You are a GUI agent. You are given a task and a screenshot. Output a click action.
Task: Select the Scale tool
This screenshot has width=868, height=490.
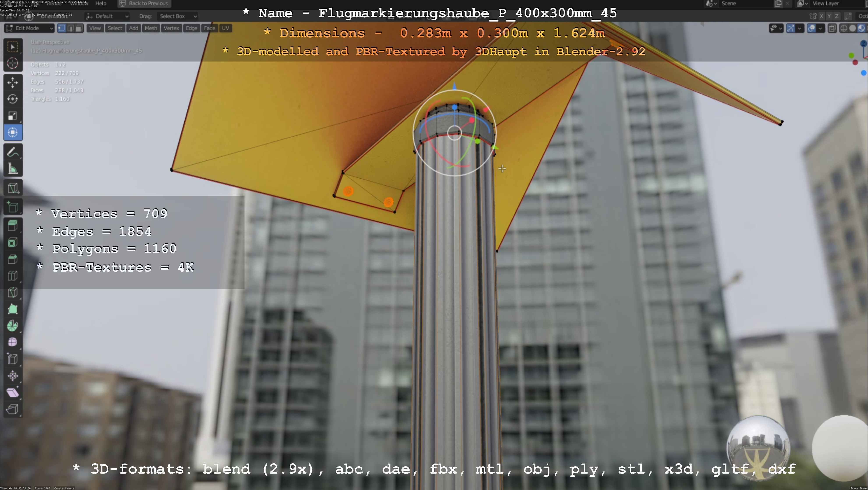[13, 116]
